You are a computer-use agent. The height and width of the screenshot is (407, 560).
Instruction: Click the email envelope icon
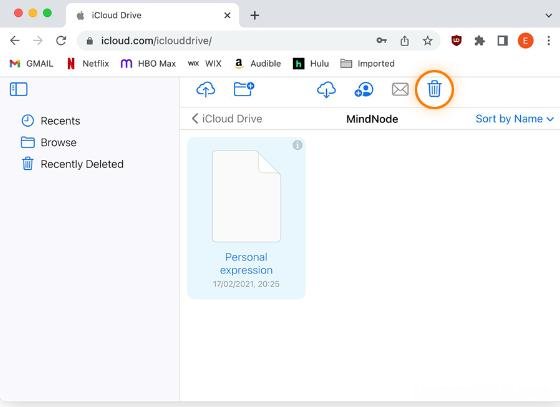click(400, 89)
